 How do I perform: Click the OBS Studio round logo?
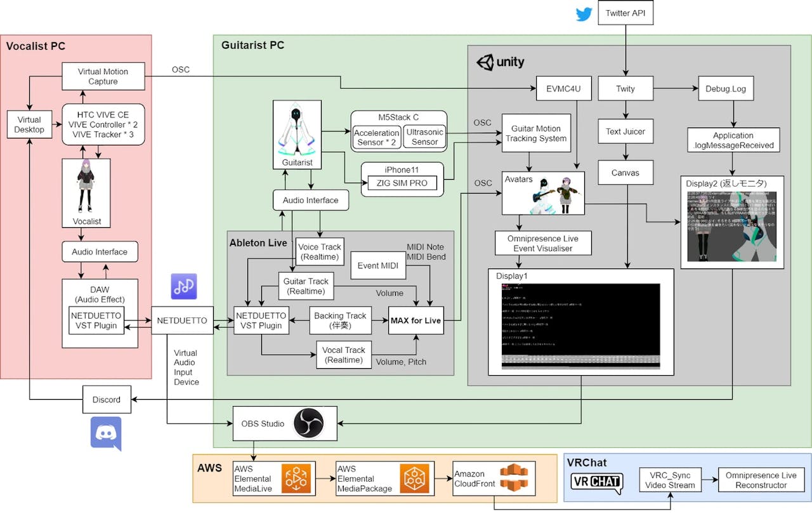click(308, 423)
